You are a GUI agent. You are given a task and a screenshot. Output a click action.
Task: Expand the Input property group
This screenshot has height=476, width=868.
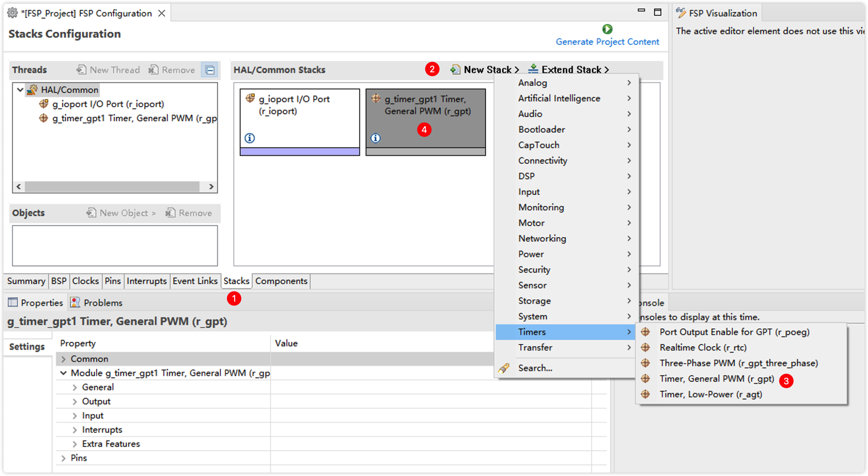[74, 416]
